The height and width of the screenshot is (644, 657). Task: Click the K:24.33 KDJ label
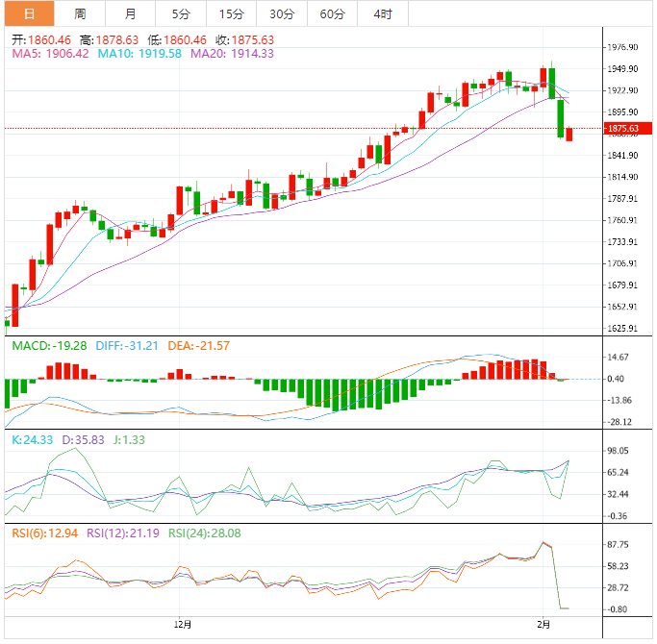31,438
